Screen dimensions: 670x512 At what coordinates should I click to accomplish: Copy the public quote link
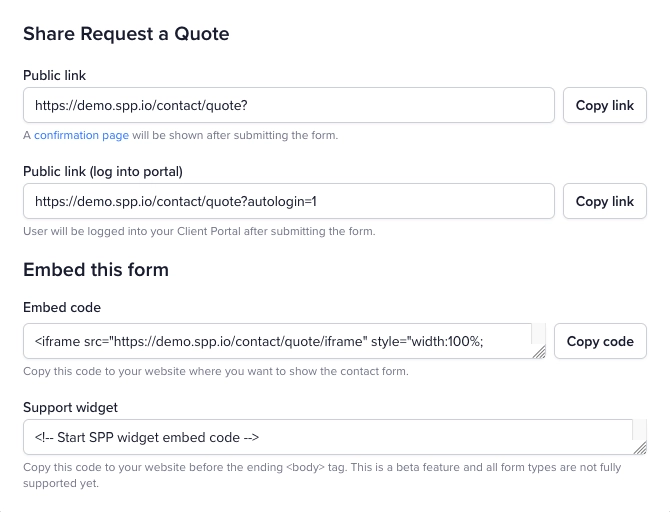[x=605, y=105]
